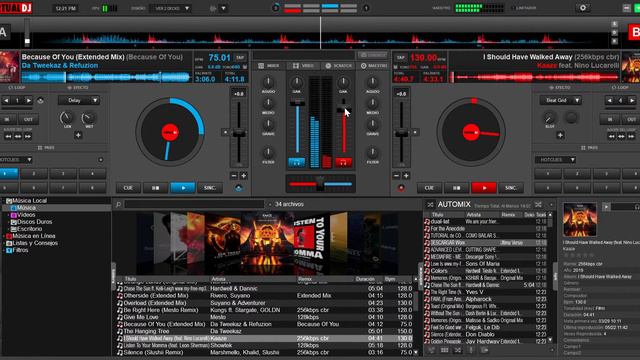
Task: Click the search field above the browser
Action: 194,204
